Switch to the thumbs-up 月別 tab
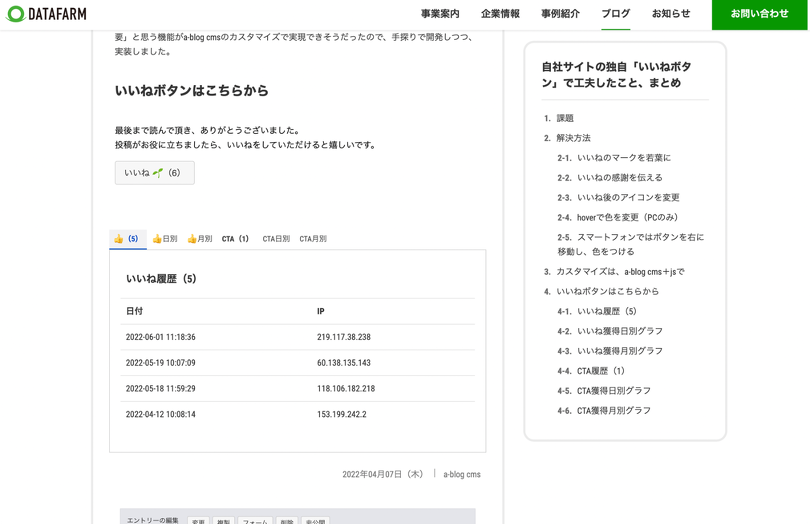The width and height of the screenshot is (810, 524). (x=200, y=239)
